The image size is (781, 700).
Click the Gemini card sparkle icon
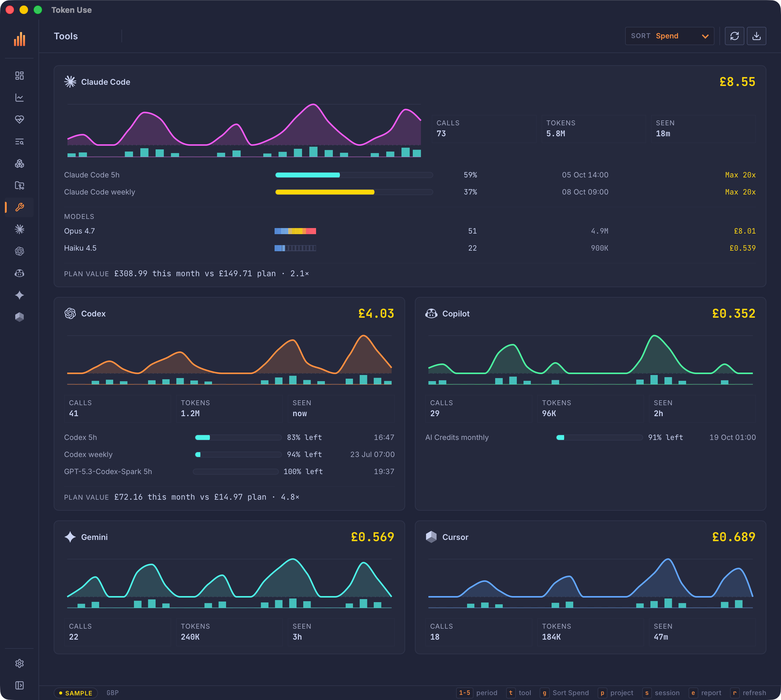70,537
